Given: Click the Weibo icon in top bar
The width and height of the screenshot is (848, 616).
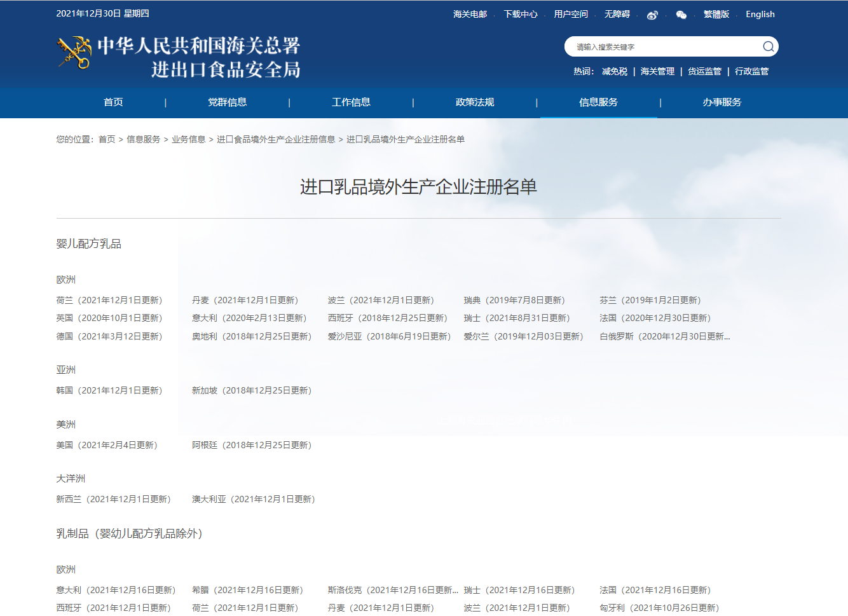Looking at the screenshot, I should pos(652,15).
